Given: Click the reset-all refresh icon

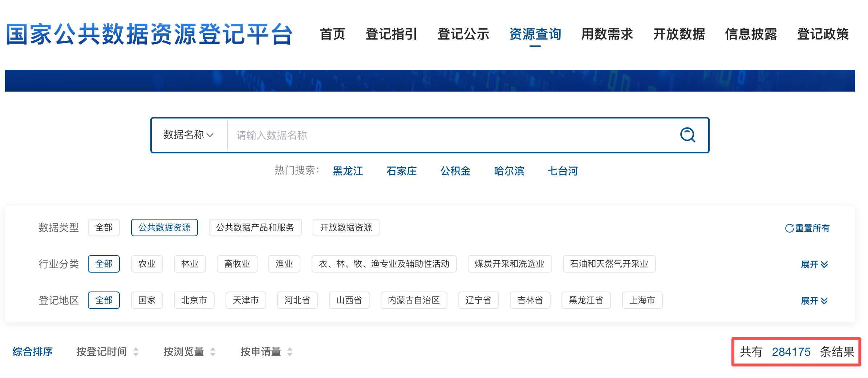Looking at the screenshot, I should 789,228.
